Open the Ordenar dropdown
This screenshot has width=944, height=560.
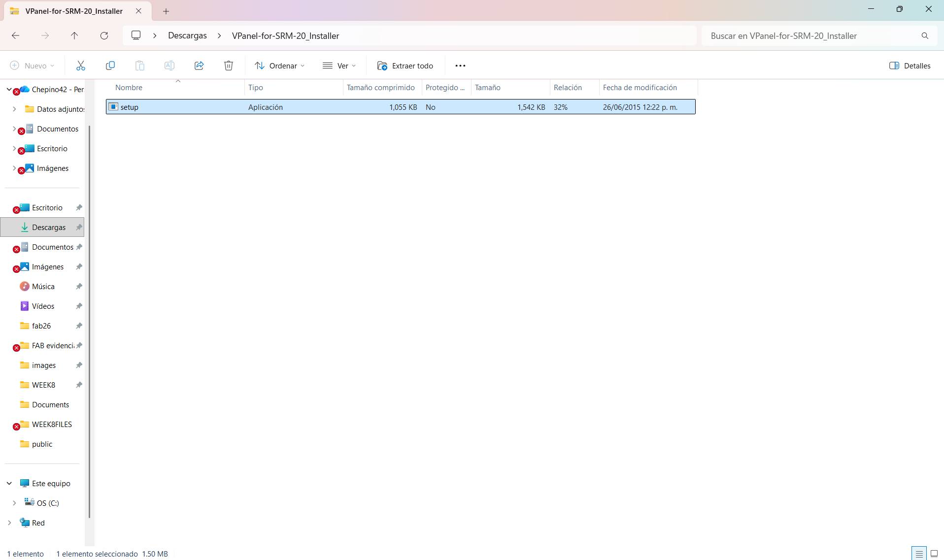pyautogui.click(x=279, y=66)
